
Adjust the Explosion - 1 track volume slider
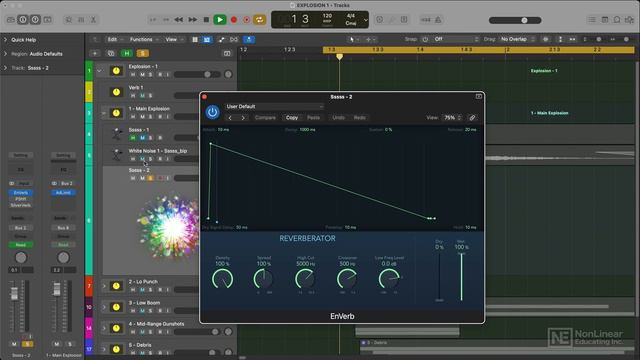point(198,74)
